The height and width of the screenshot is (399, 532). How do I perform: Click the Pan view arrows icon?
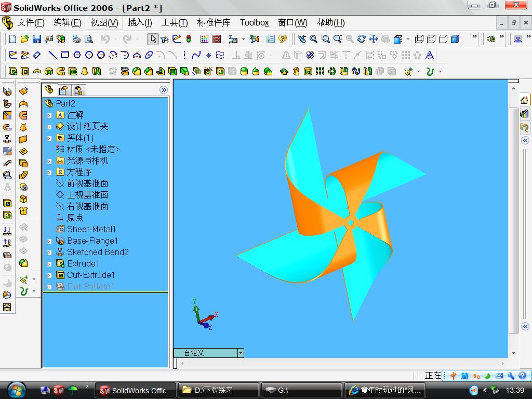[374, 39]
